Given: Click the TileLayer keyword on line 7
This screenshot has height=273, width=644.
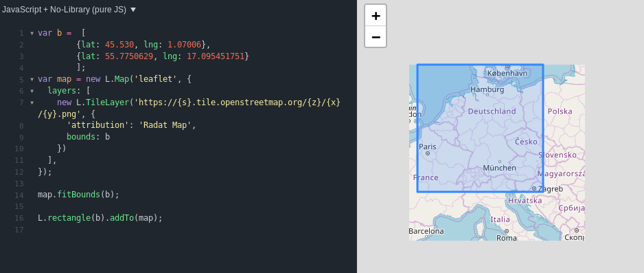Looking at the screenshot, I should 108,102.
